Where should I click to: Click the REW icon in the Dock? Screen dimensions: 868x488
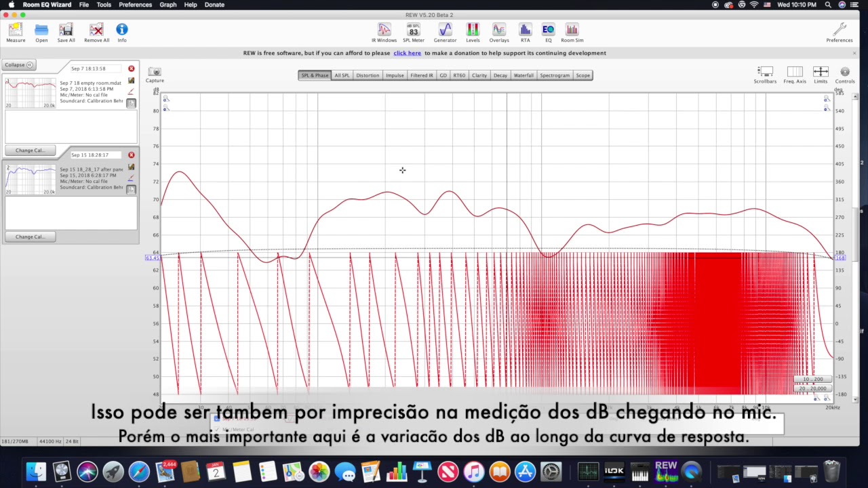point(666,471)
